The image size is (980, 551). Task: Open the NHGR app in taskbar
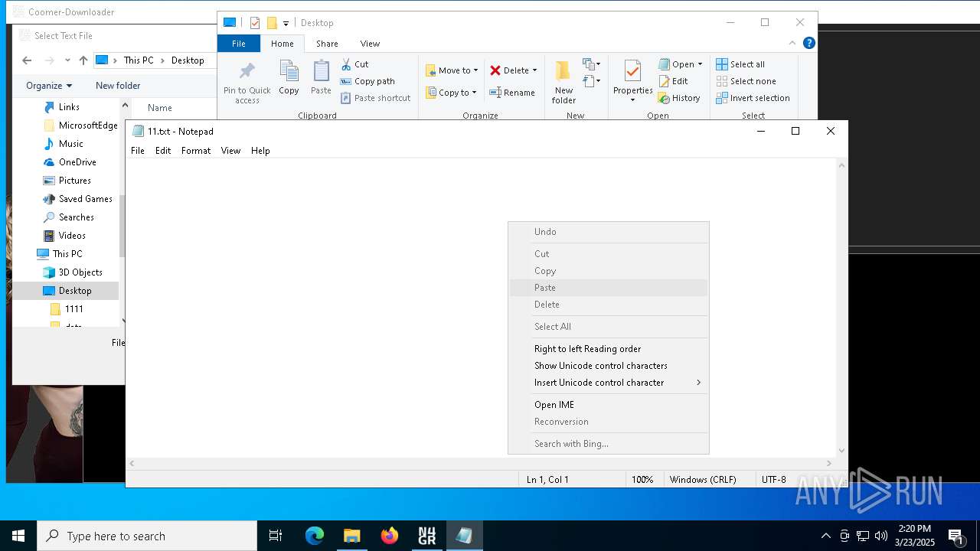427,536
